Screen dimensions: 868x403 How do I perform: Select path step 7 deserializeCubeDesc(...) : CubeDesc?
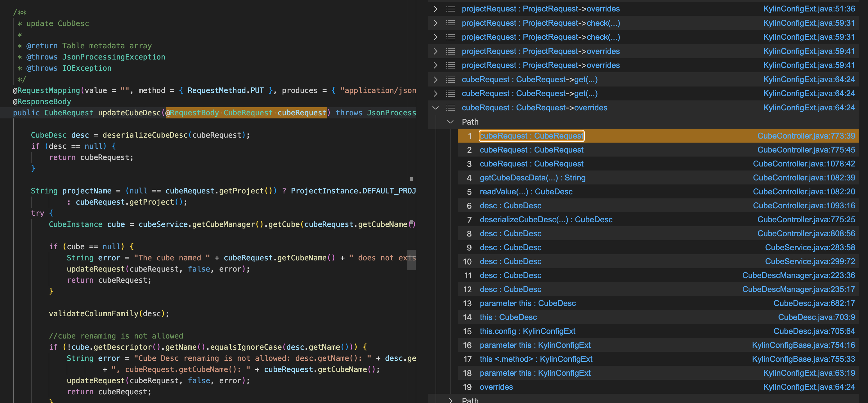(x=546, y=219)
